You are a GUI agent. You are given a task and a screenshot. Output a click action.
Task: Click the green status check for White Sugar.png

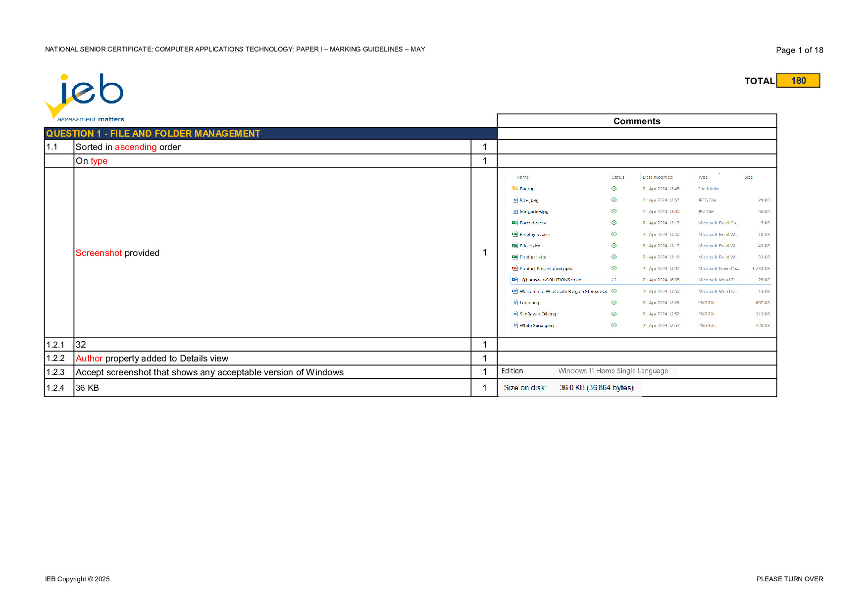tap(614, 325)
